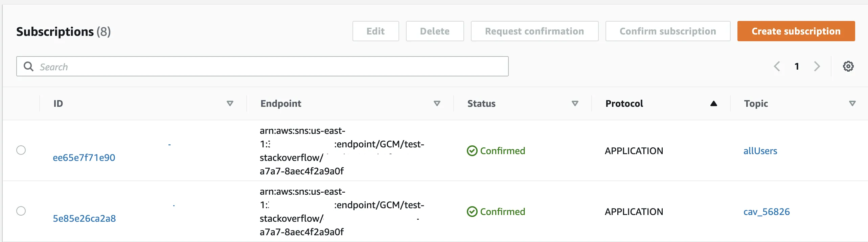This screenshot has height=242, width=868.
Task: Go to previous page of subscriptions
Action: point(777,66)
